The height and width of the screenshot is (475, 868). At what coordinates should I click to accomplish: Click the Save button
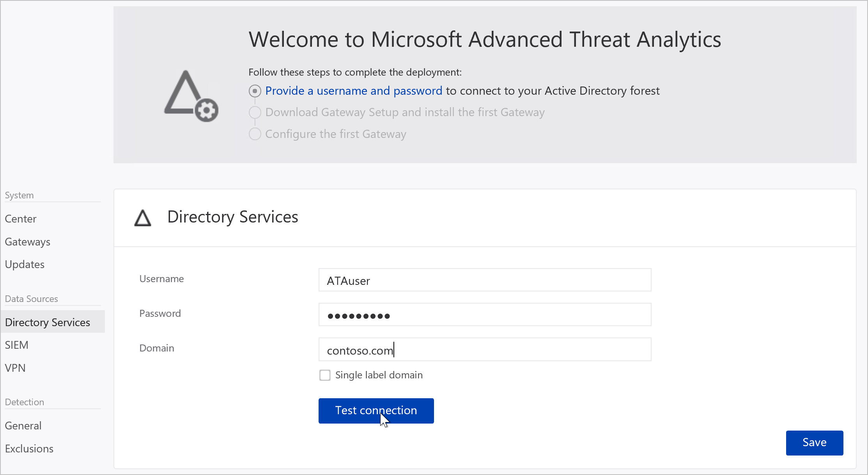tap(814, 442)
